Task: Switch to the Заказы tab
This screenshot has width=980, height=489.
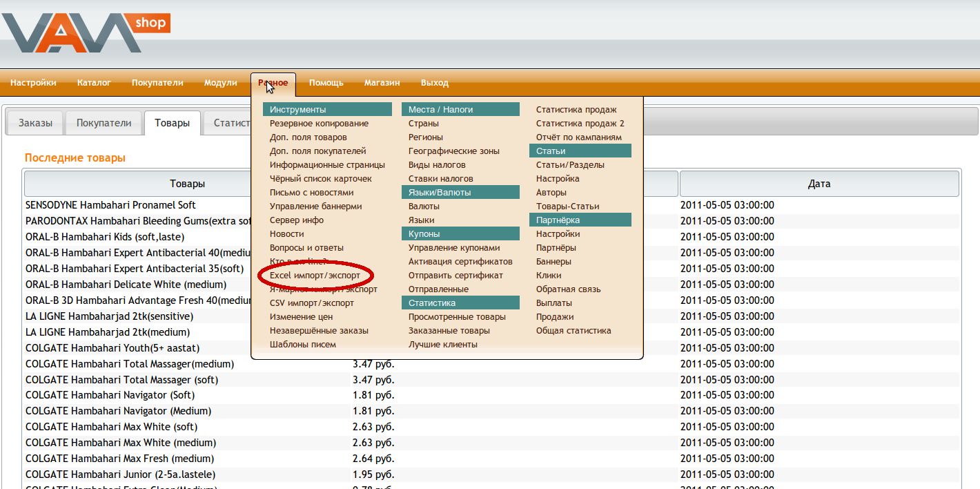Action: tap(35, 123)
